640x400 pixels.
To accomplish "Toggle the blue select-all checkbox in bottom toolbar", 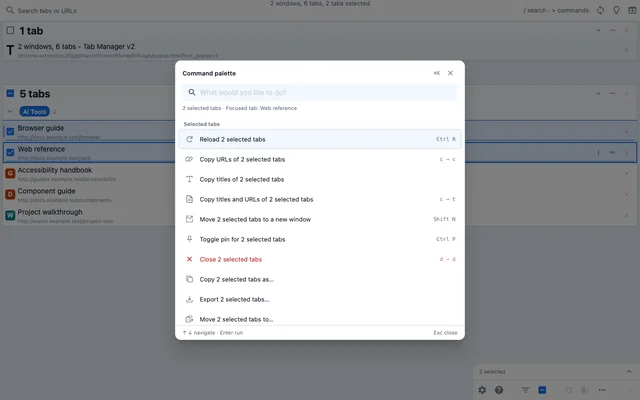I will click(x=542, y=390).
